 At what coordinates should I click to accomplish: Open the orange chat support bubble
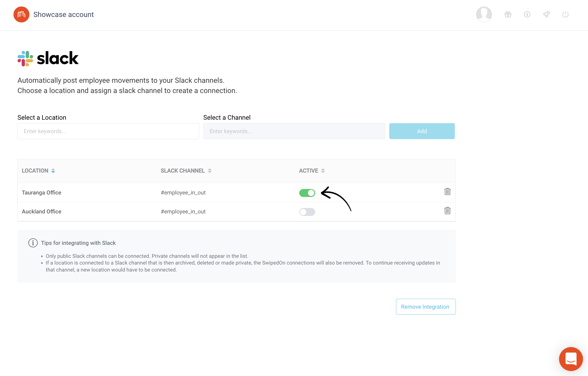tap(571, 359)
